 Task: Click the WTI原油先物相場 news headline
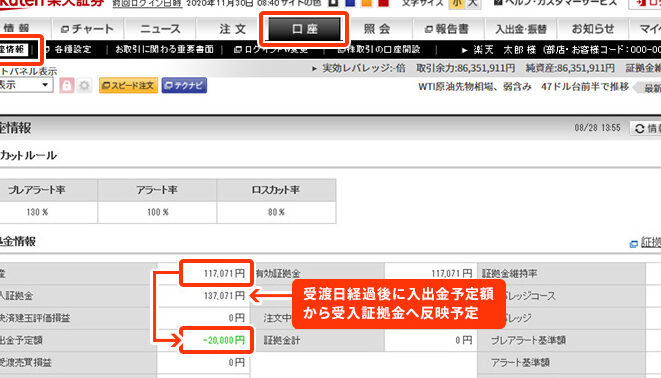point(523,87)
